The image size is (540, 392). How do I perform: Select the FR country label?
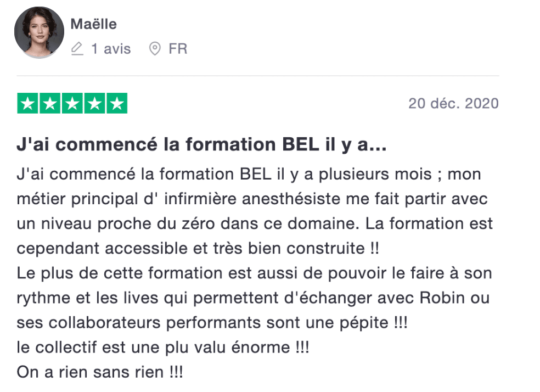pos(178,49)
